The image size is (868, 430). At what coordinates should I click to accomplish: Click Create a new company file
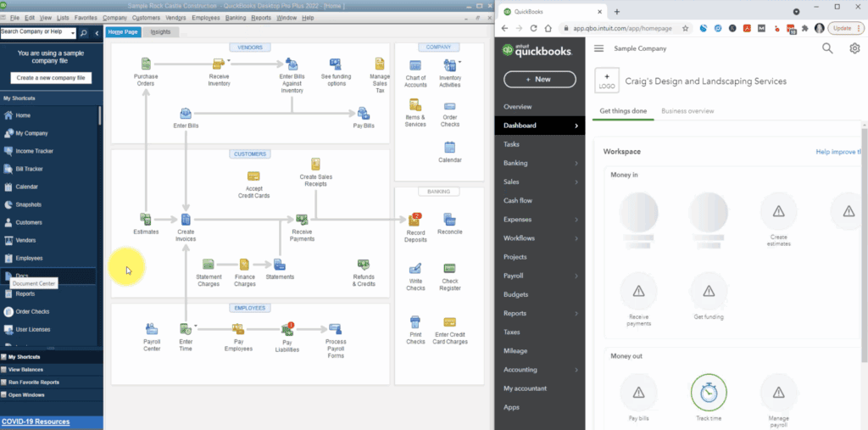coord(51,78)
